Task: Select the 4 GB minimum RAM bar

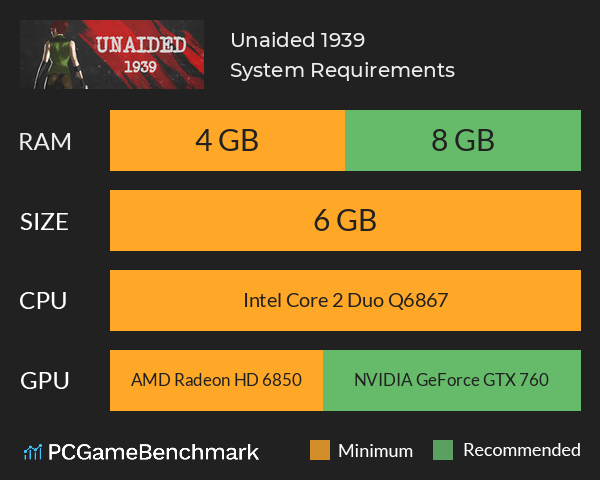Action: point(227,140)
